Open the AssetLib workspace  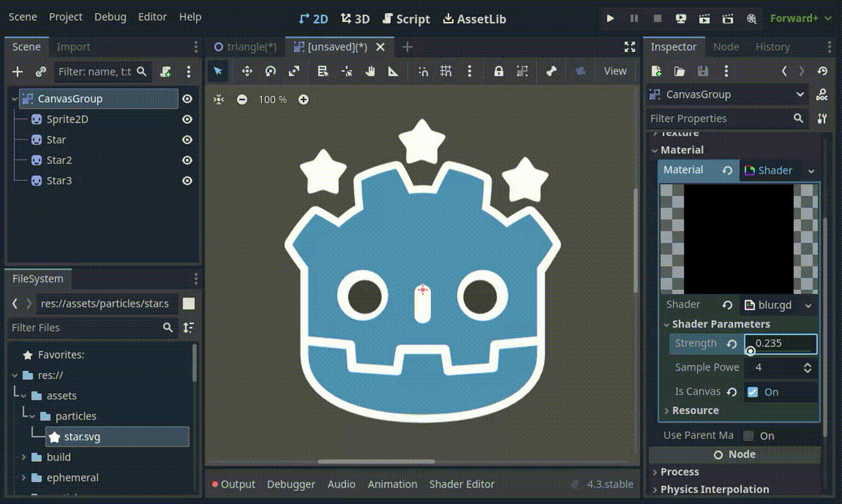475,19
